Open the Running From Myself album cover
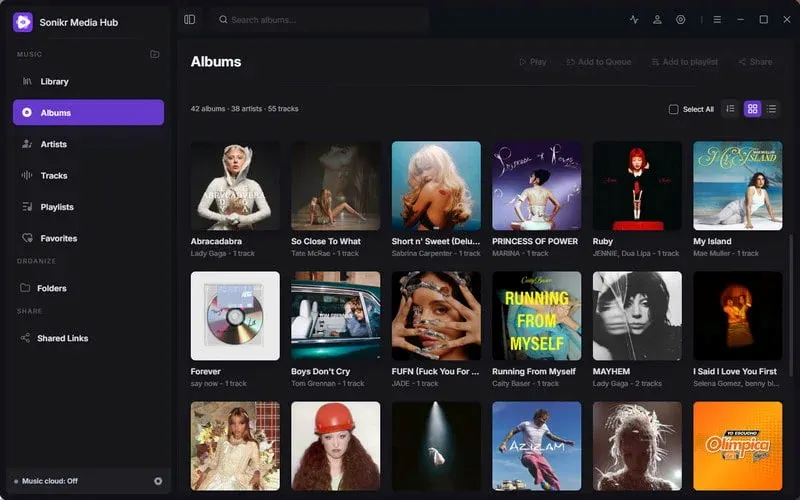This screenshot has width=800, height=500. pos(536,316)
